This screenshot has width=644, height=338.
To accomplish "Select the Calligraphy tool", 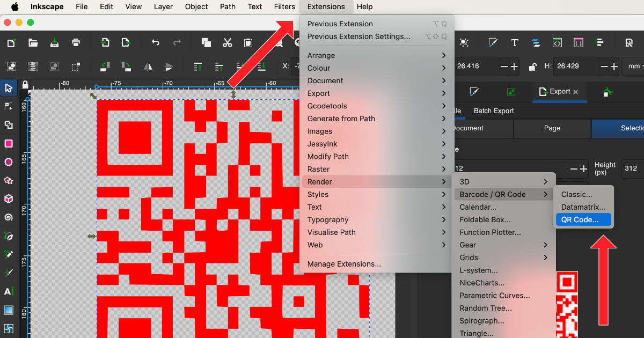I will [9, 273].
